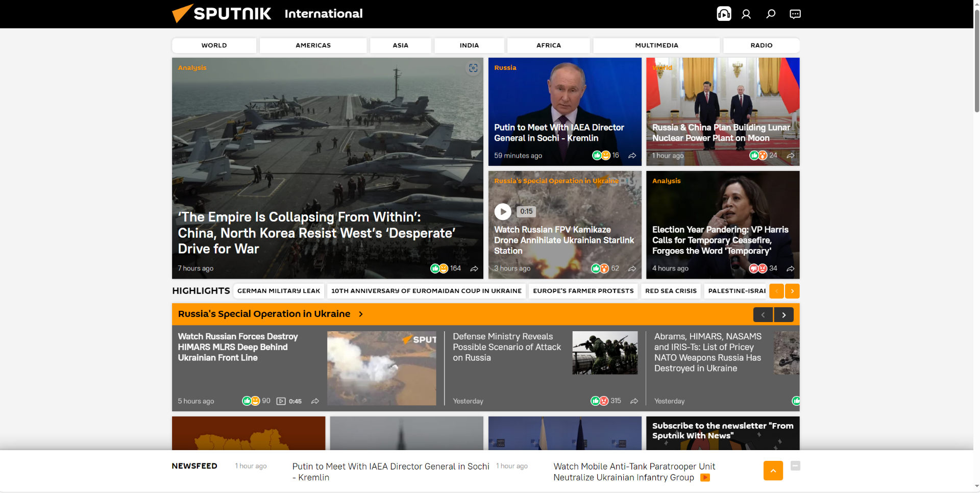Click share icon on Lunar Nuclear Plant story
Viewport: 980px width, 493px height.
point(791,156)
